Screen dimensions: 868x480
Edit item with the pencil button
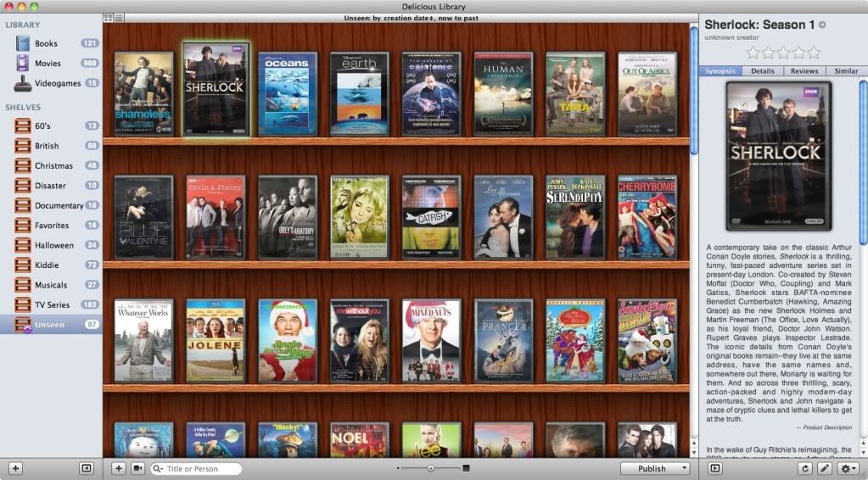point(824,468)
